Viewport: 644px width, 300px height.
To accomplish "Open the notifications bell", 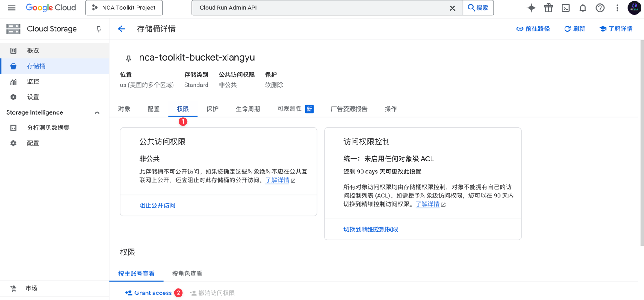I will point(583,7).
